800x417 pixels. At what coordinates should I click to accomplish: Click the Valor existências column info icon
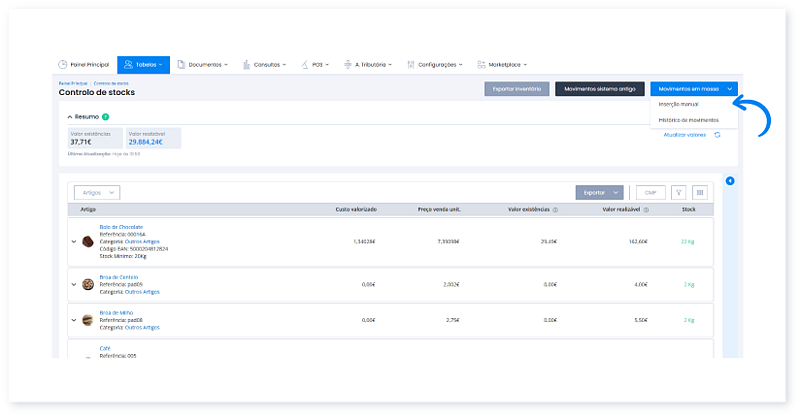(x=555, y=210)
